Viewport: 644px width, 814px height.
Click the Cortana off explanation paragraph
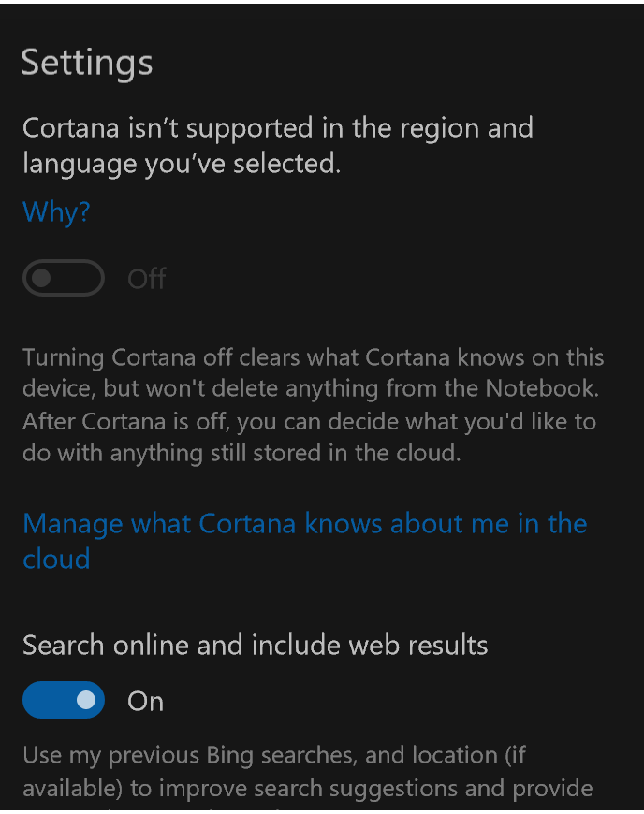[314, 404]
